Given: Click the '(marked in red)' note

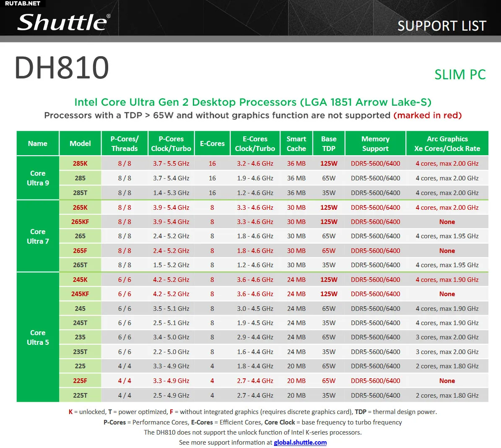Looking at the screenshot, I should (428, 115).
